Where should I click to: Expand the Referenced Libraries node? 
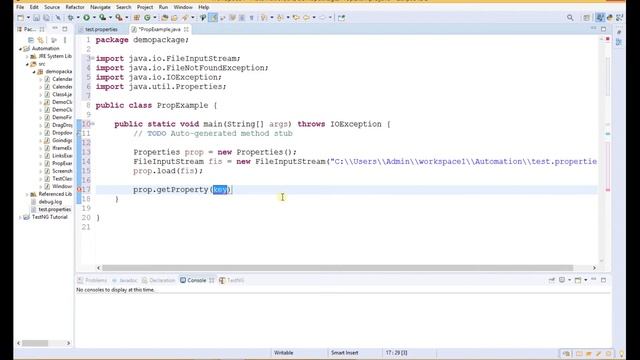tap(27, 194)
